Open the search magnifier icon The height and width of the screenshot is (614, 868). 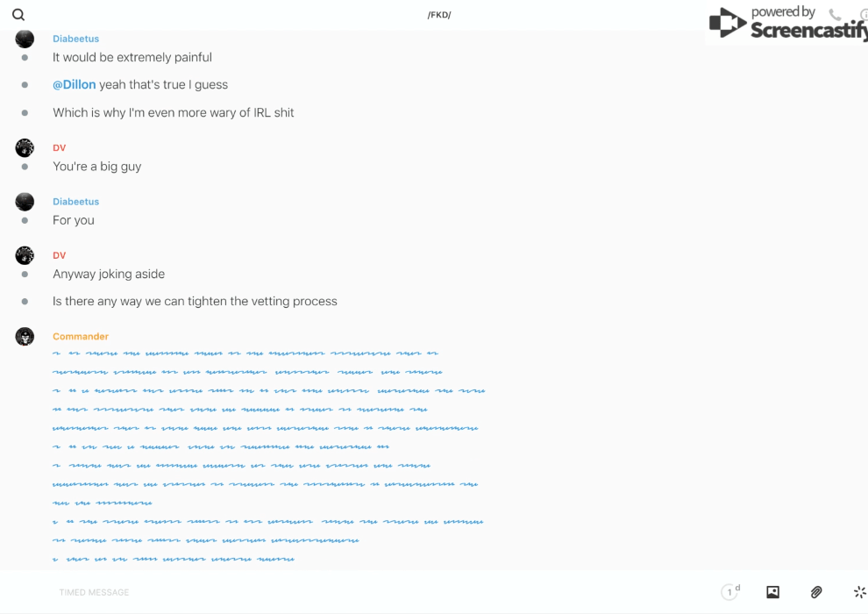click(x=18, y=15)
